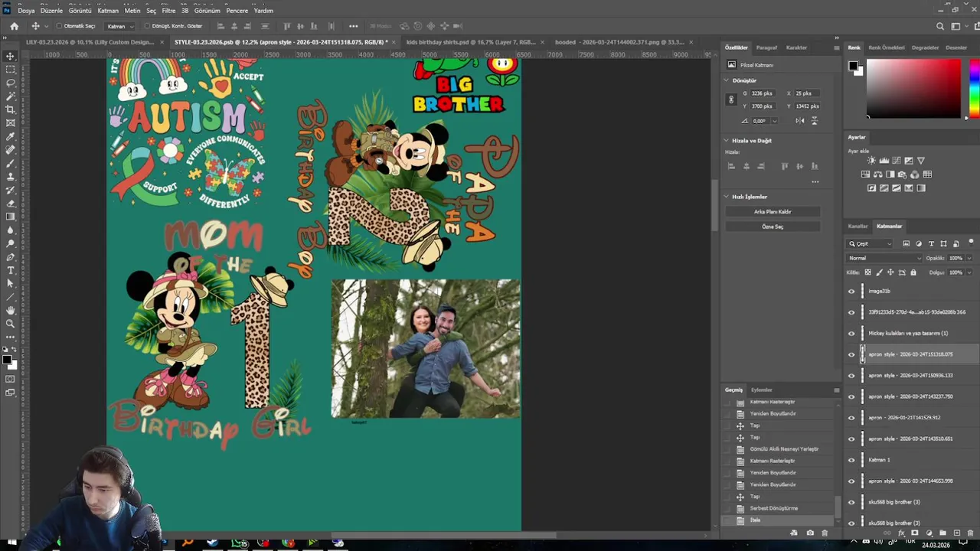Screen dimensions: 980x551
Task: Lock transparent pixels icon
Action: 867,272
